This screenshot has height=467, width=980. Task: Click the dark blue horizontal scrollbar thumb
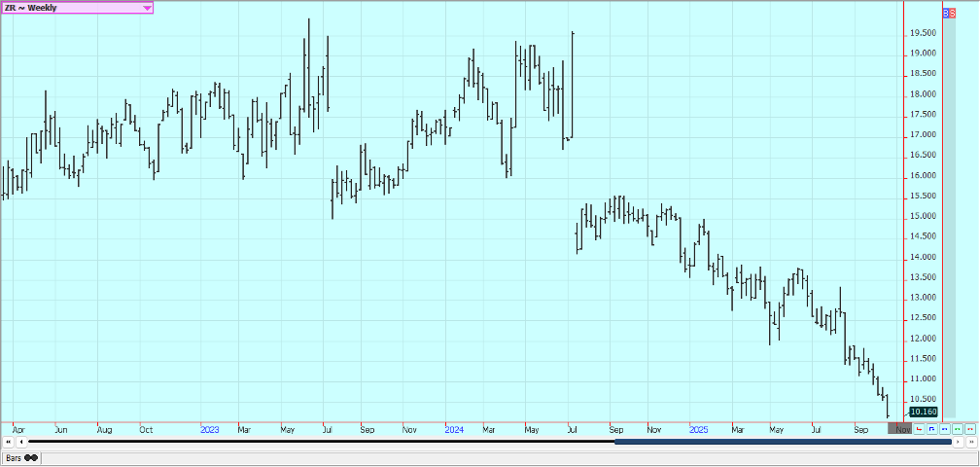pos(783,442)
